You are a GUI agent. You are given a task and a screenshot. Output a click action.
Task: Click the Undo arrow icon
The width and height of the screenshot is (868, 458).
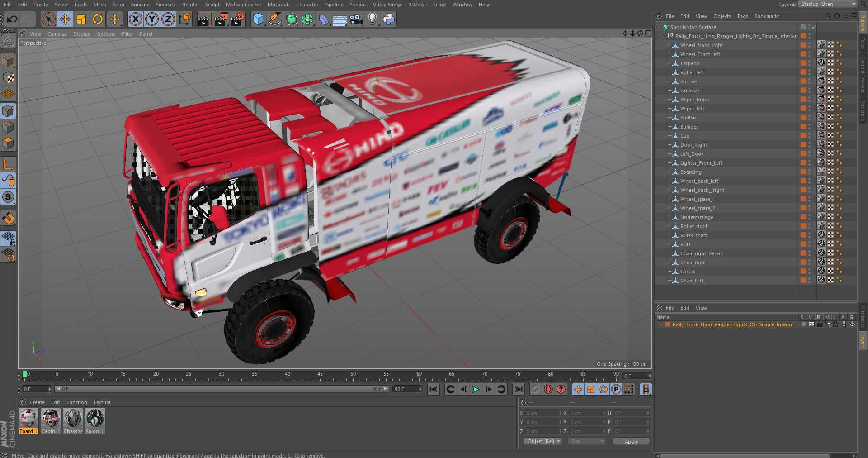point(12,19)
